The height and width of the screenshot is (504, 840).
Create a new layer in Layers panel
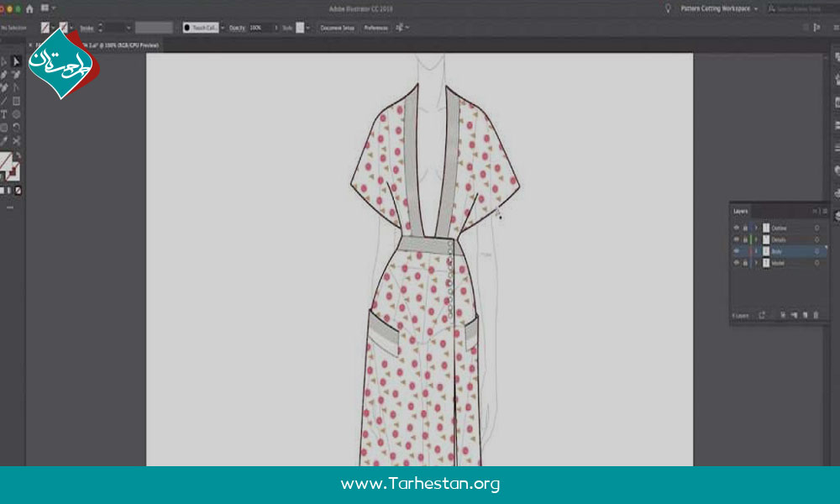point(805,316)
